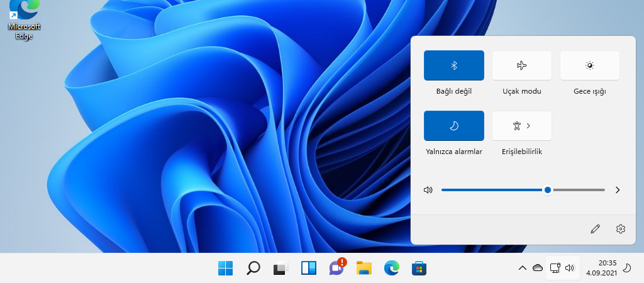Open the Windows Start menu
The image size is (644, 283).
(x=225, y=268)
